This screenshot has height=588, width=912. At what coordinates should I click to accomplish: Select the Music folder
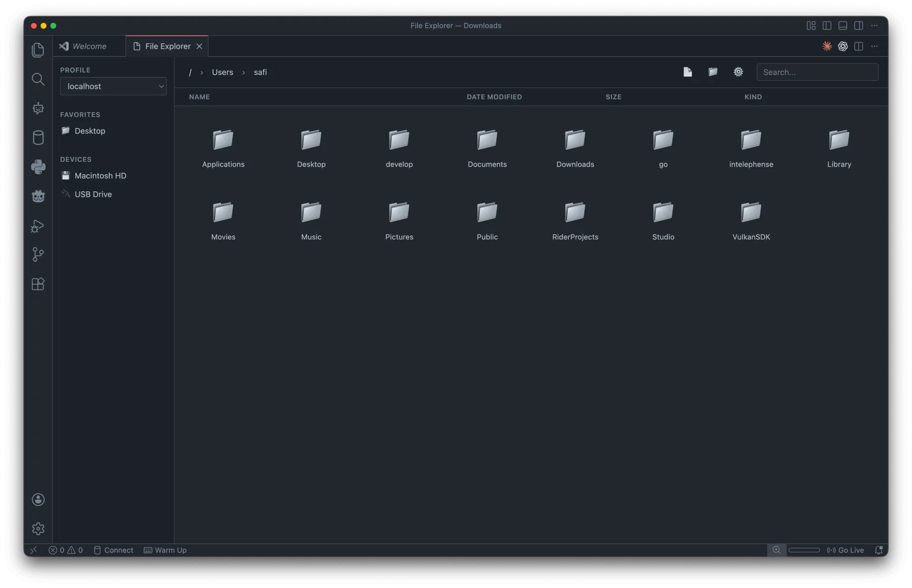(311, 220)
